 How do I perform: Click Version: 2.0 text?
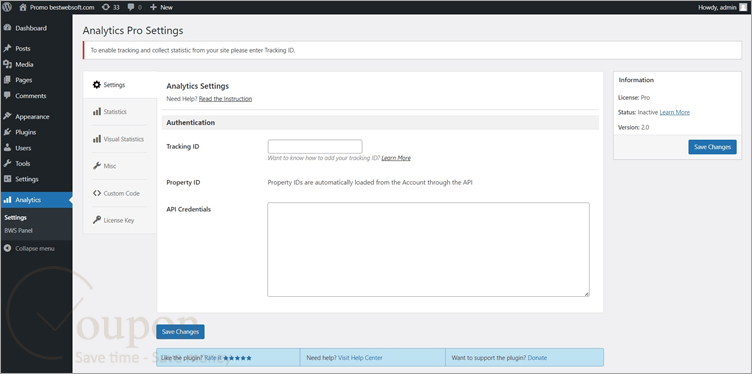(634, 128)
